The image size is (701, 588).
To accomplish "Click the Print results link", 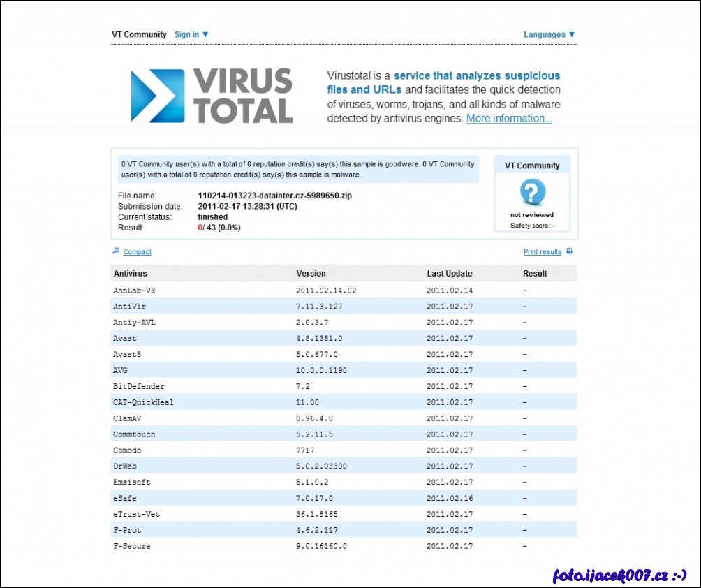I will (x=543, y=252).
